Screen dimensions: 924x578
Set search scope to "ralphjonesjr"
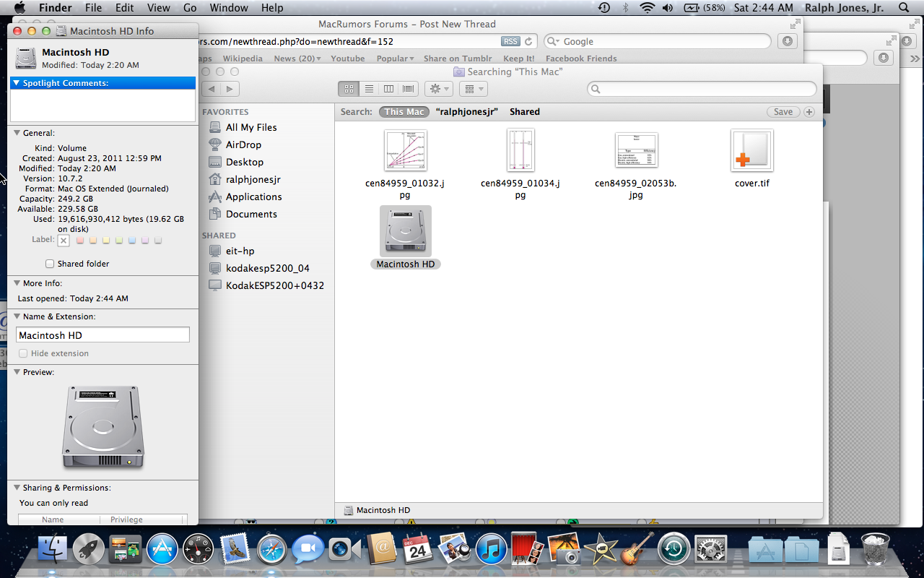coord(467,112)
